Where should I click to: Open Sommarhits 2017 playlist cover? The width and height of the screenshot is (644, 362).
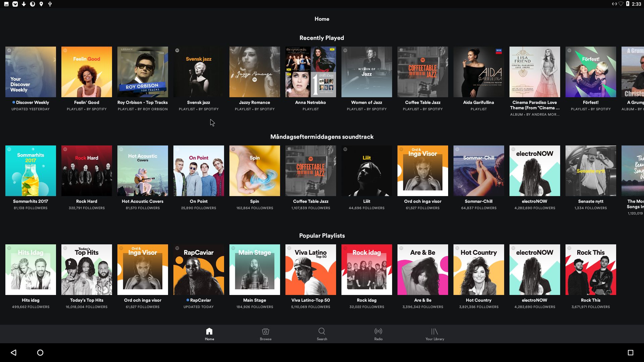[x=31, y=171]
